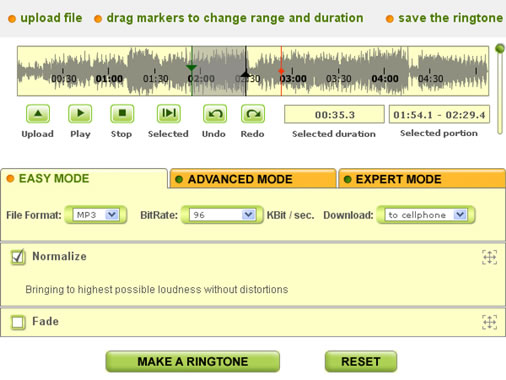Click the green volume slider knob
This screenshot has height=380, width=506.
[x=500, y=48]
